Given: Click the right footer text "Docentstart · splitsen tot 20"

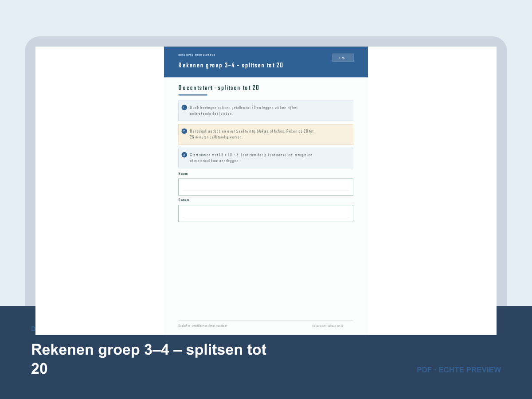Looking at the screenshot, I should click(328, 326).
